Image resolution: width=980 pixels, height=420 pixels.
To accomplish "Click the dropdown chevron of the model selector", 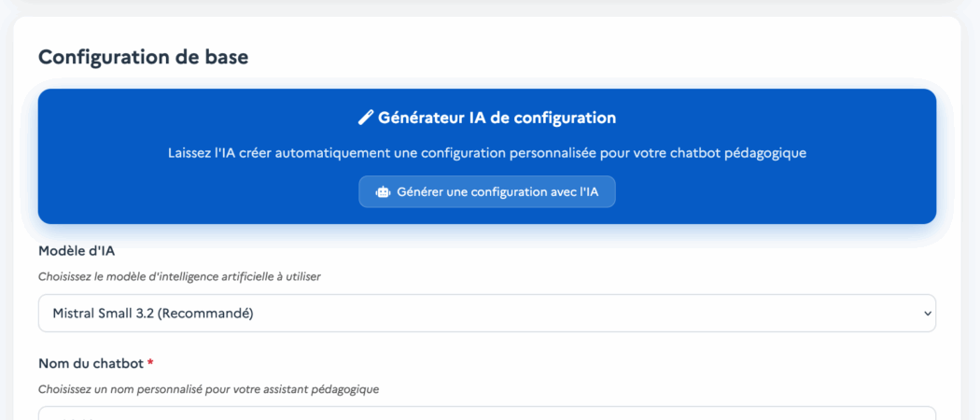I will 927,314.
